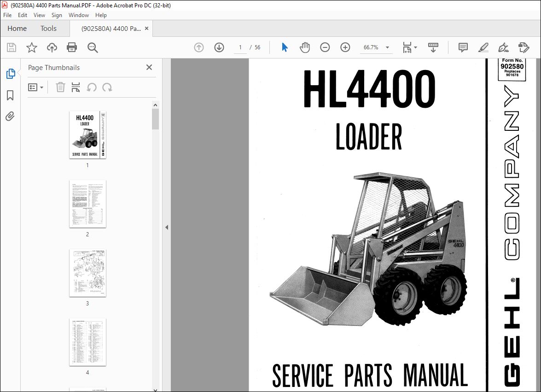Image resolution: width=541 pixels, height=392 pixels.
Task: Select the (902580A) 4400 Pa... document tab
Action: pyautogui.click(x=111, y=29)
